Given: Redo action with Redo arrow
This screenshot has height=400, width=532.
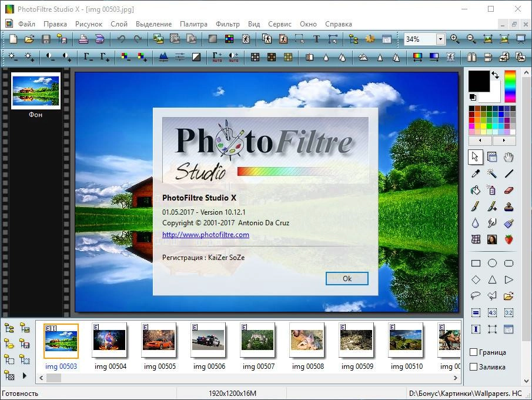Looking at the screenshot, I should point(138,39).
